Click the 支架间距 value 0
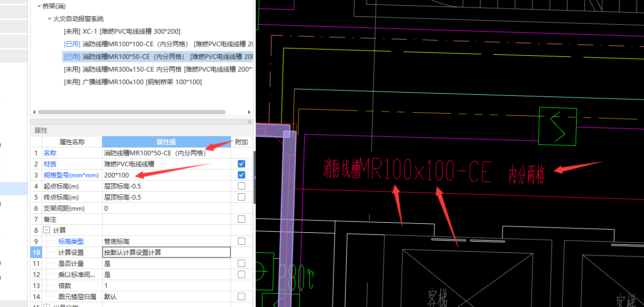 [x=166, y=208]
